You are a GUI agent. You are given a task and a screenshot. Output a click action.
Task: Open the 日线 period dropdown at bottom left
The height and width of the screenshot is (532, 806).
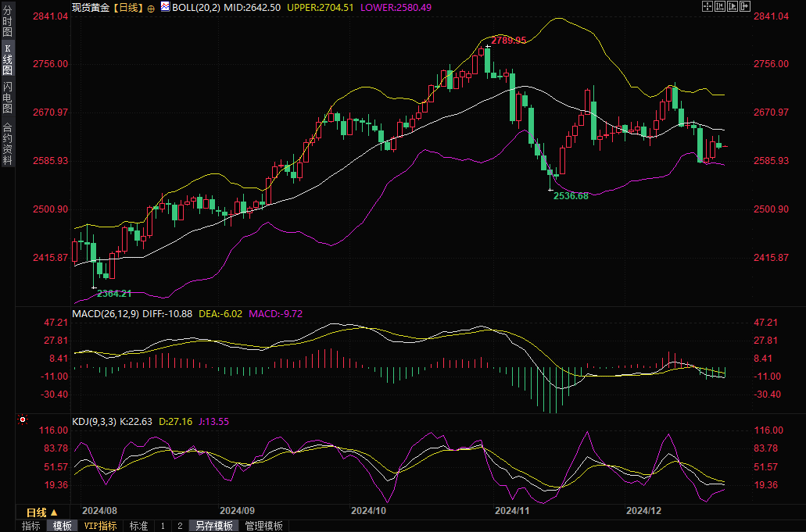[41, 512]
